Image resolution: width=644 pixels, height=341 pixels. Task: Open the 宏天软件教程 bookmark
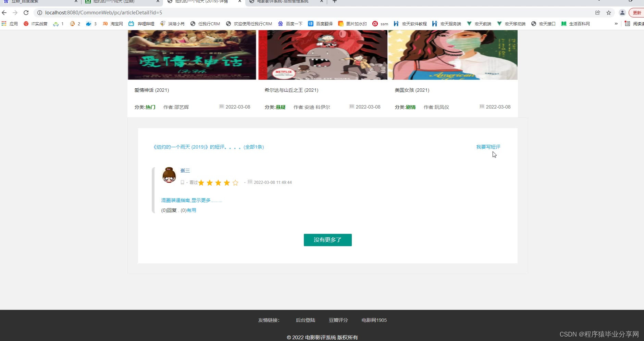tap(410, 24)
